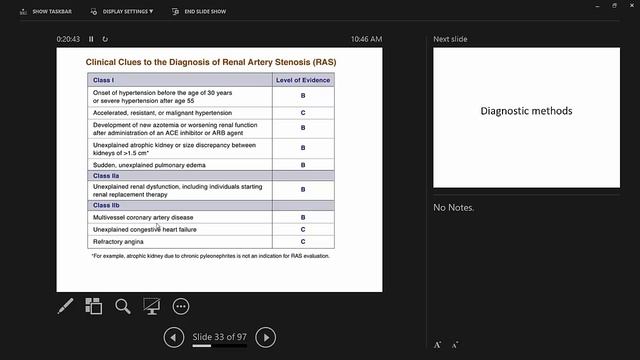Click Show Taskbar button
640x360 pixels.
pyautogui.click(x=46, y=11)
